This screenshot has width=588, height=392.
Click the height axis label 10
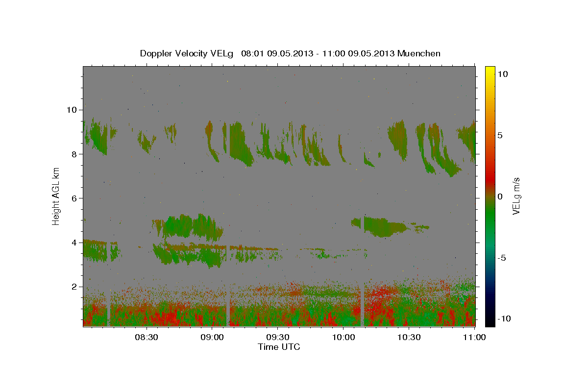[x=72, y=110]
